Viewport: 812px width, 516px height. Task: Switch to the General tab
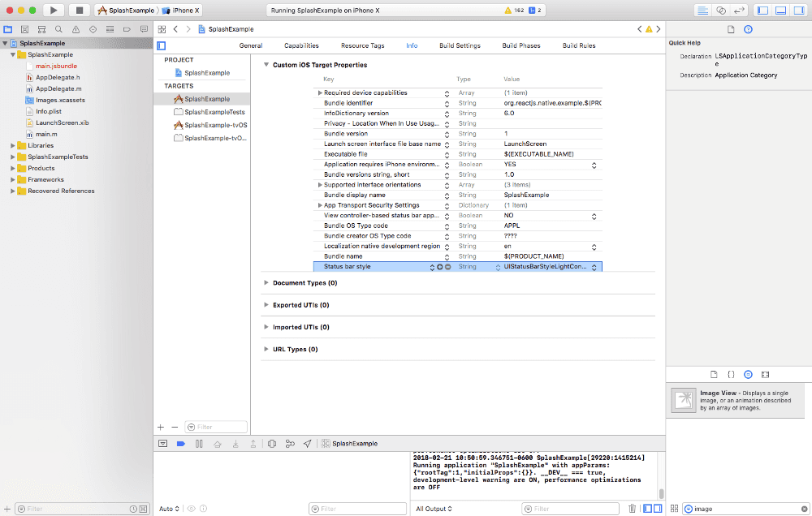[251, 45]
